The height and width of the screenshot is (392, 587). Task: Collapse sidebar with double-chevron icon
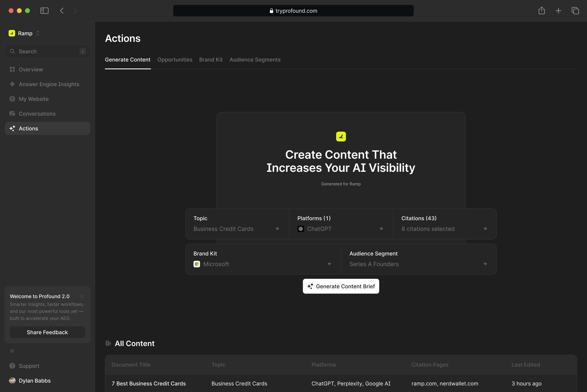pyautogui.click(x=12, y=351)
